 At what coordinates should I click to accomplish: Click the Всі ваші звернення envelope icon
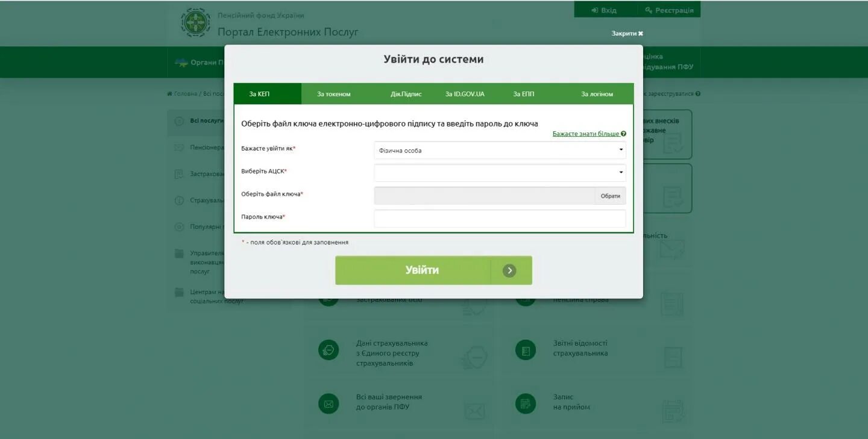[329, 404]
